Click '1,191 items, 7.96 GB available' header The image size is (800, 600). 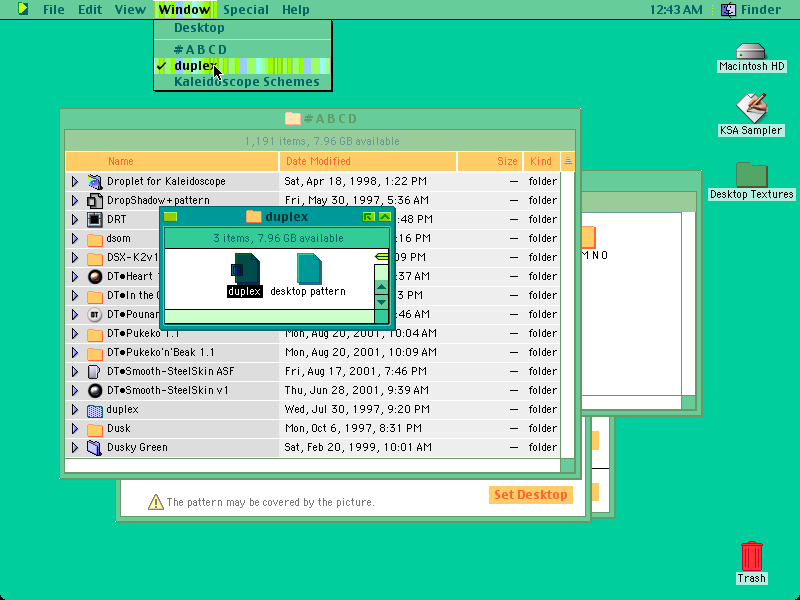pos(322,141)
